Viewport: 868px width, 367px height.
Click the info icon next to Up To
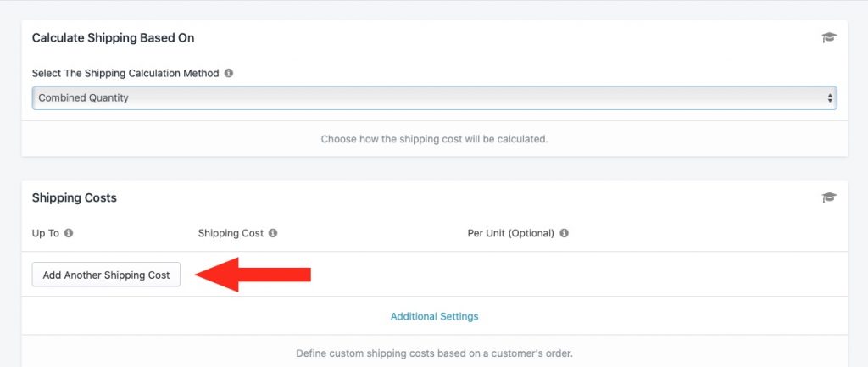click(69, 233)
